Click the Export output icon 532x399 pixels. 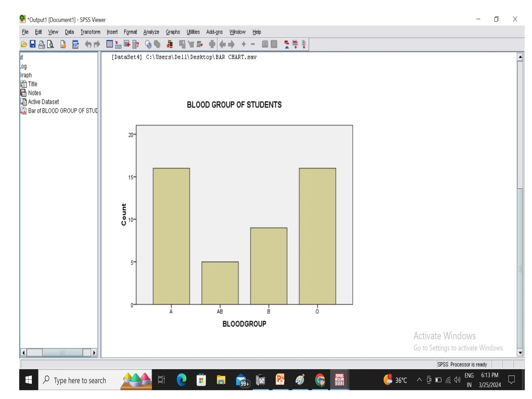[63, 44]
